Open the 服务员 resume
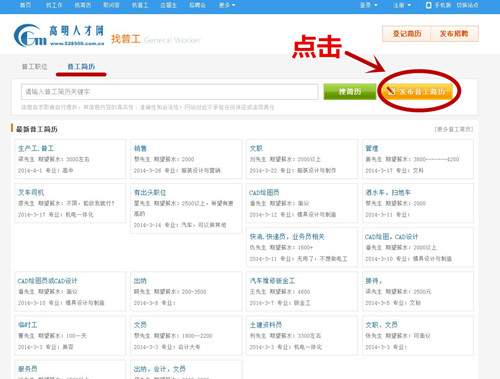Image resolution: width=500 pixels, height=379 pixels. click(x=28, y=369)
